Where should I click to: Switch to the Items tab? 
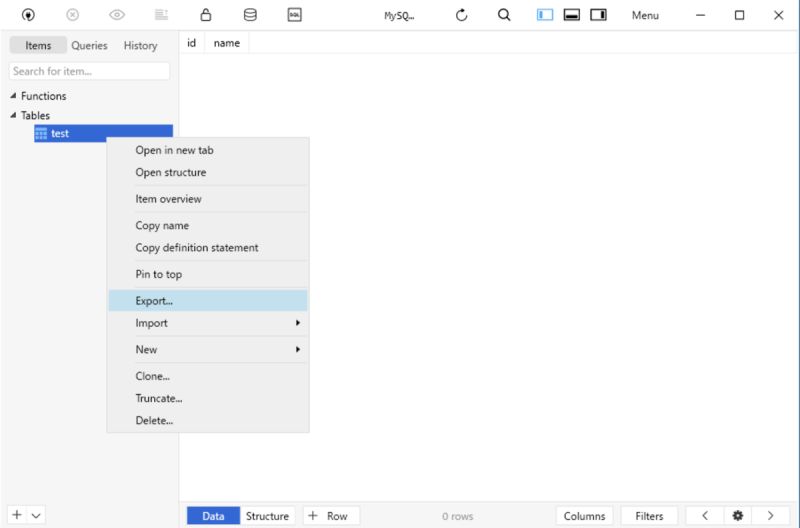click(38, 45)
